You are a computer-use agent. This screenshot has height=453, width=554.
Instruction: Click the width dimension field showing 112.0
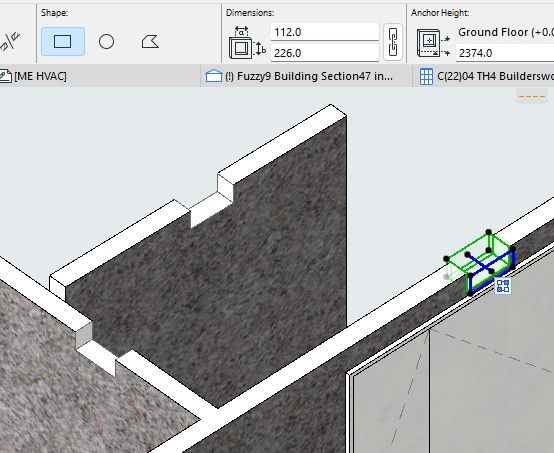coord(325,32)
